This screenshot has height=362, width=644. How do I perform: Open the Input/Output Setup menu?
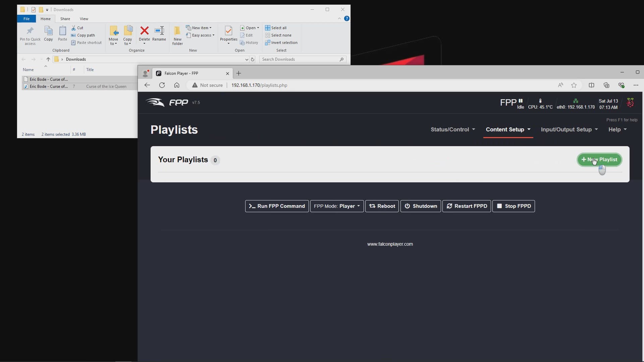pos(569,129)
